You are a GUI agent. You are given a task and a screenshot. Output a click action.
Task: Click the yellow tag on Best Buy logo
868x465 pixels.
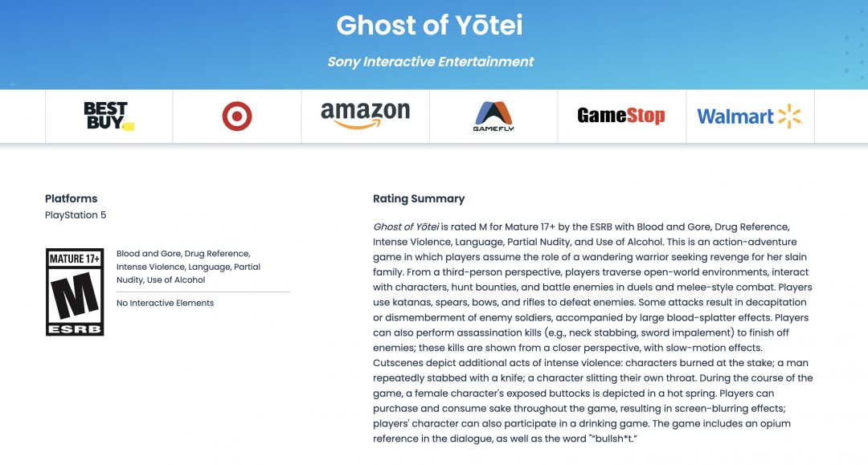[129, 125]
